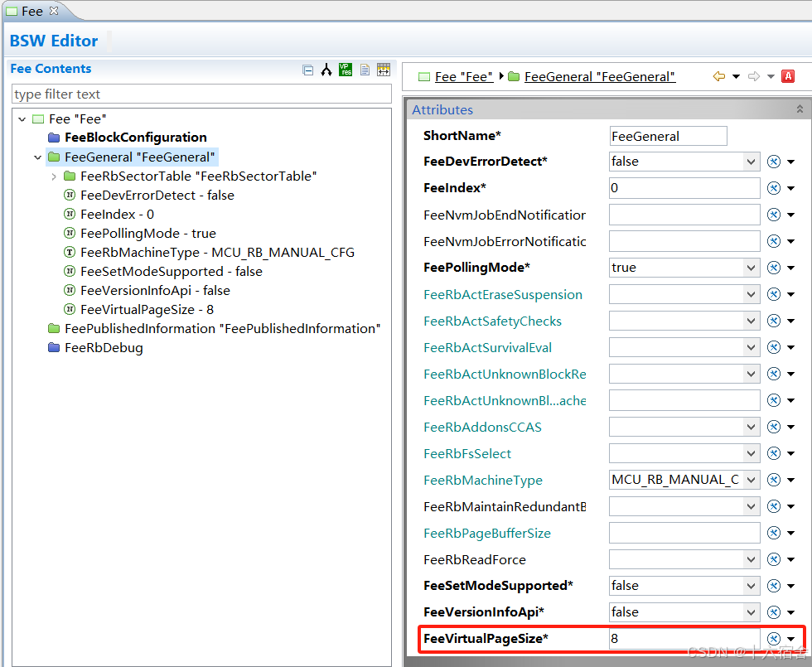
Task: Open the FeeRbMachineType dropdown list
Action: point(751,480)
